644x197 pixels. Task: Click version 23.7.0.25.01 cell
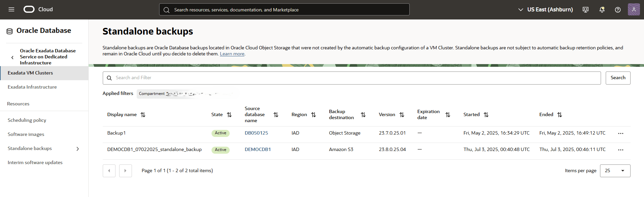pos(392,133)
